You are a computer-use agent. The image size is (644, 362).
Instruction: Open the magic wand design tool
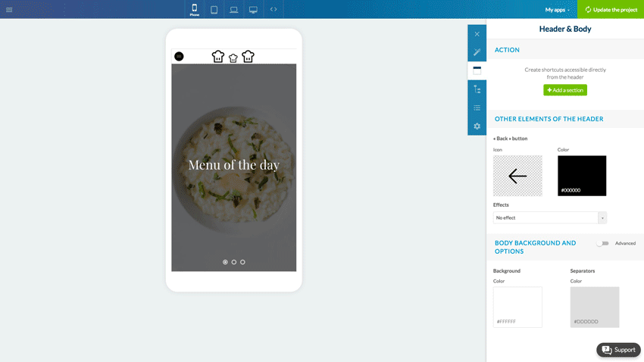pyautogui.click(x=477, y=52)
